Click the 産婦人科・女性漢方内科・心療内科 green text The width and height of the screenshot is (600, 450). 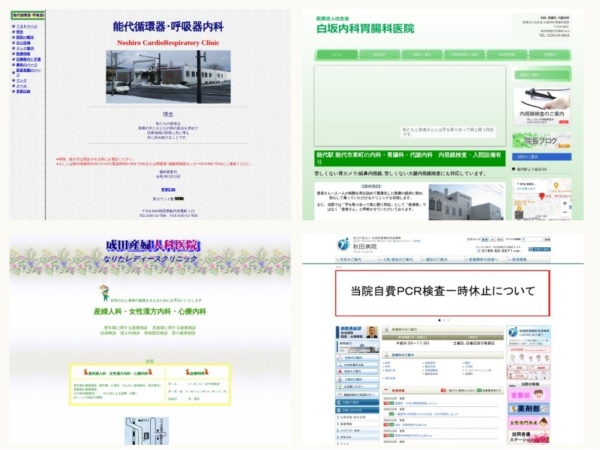pyautogui.click(x=150, y=311)
